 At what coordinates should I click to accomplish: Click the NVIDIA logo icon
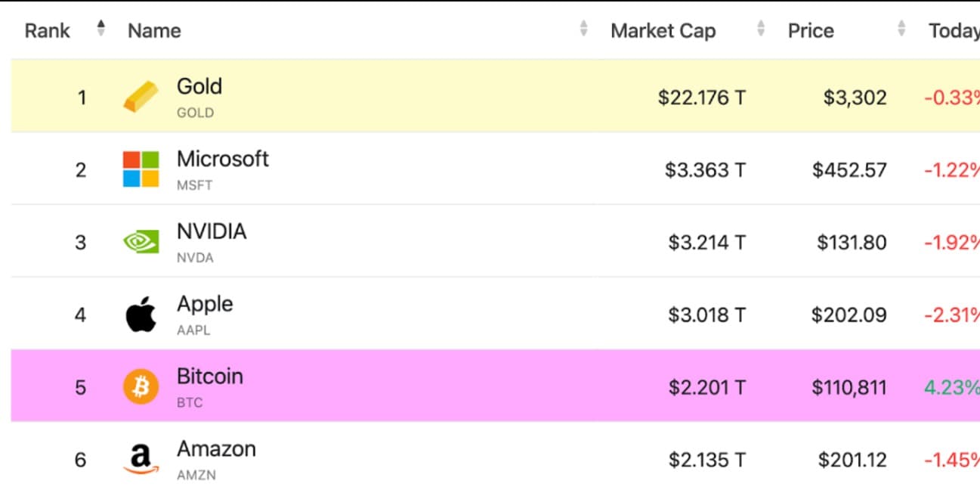coord(141,242)
